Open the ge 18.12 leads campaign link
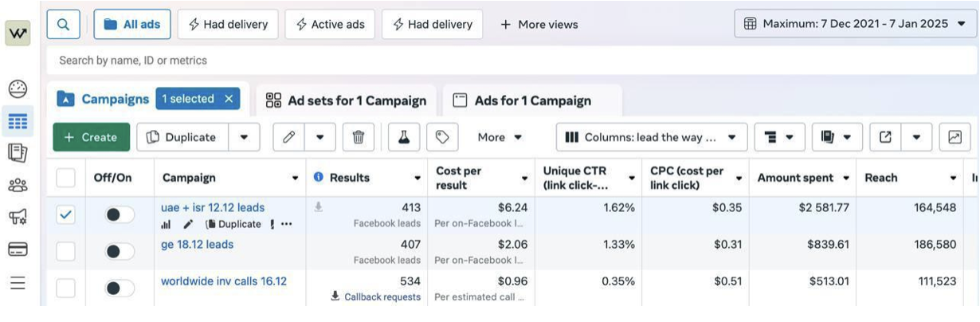Screen dimensions: 980x322 point(197,244)
